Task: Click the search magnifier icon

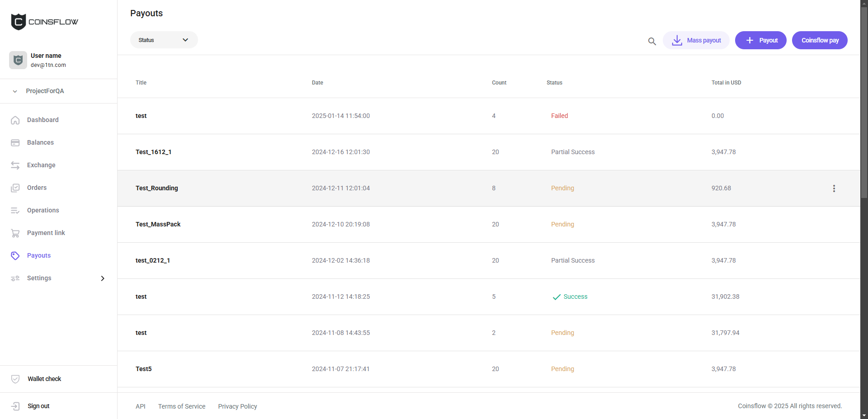Action: 652,41
